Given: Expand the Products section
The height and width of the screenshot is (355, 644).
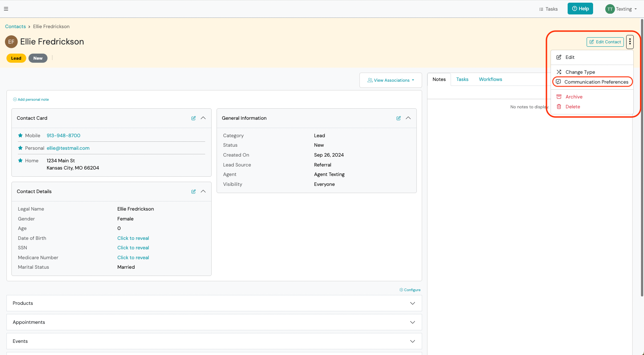Looking at the screenshot, I should click(x=413, y=303).
